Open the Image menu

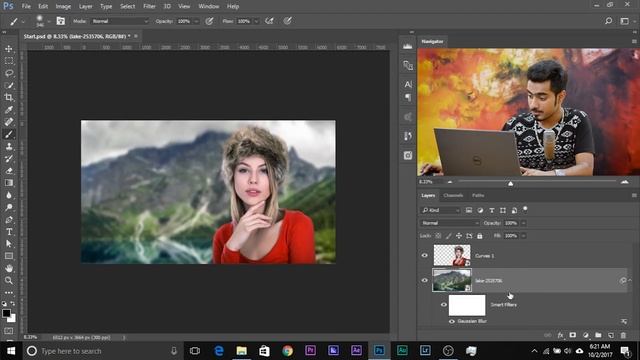tap(63, 7)
